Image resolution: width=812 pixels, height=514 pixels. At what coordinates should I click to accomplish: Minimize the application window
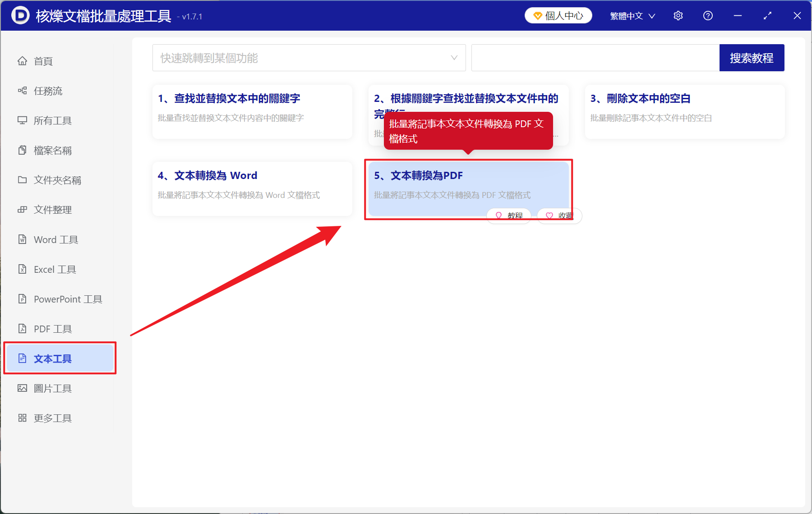738,16
